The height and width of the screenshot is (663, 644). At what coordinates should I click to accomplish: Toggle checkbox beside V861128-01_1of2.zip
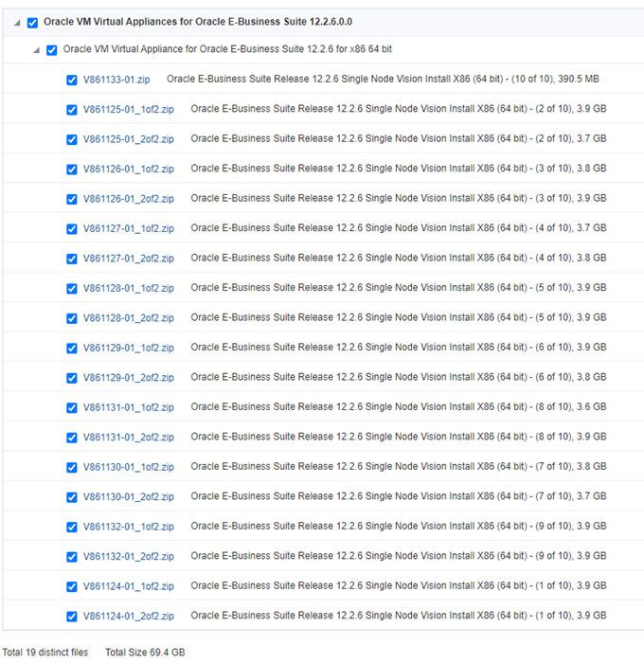(x=72, y=289)
